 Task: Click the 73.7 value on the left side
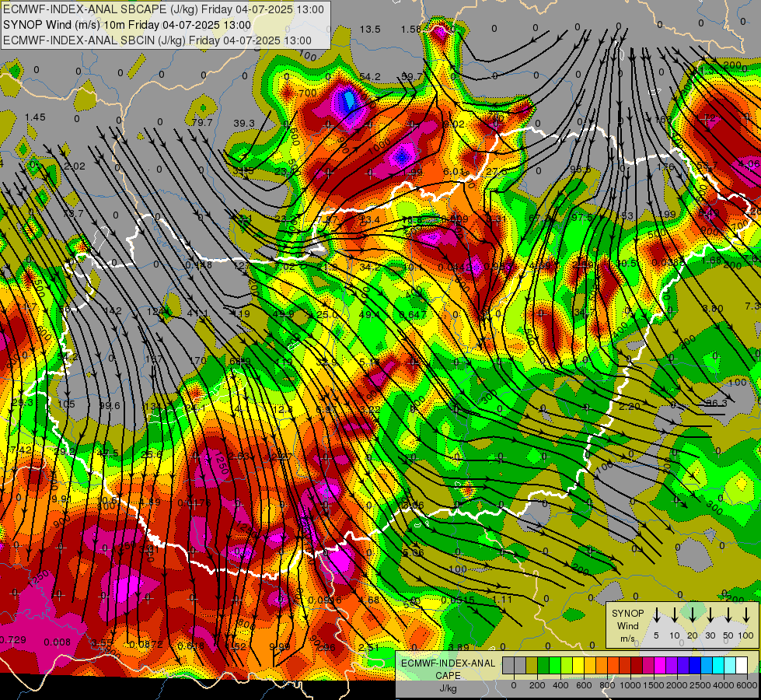pyautogui.click(x=73, y=213)
